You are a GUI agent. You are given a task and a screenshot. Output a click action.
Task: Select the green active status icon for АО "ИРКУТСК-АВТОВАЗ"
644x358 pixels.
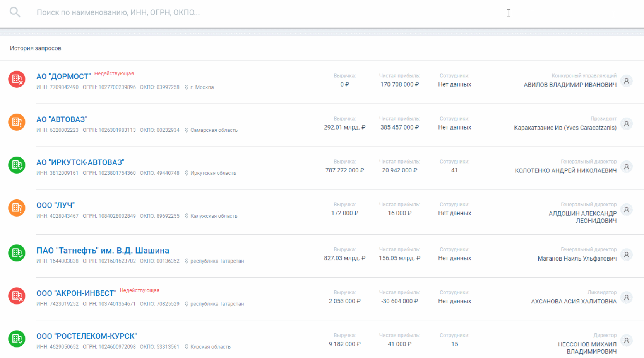coord(17,165)
